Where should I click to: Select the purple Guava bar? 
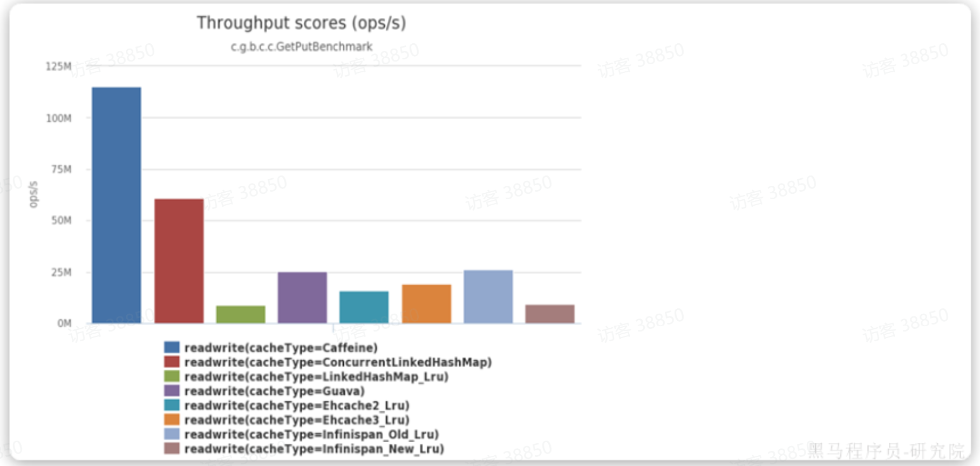click(x=302, y=298)
